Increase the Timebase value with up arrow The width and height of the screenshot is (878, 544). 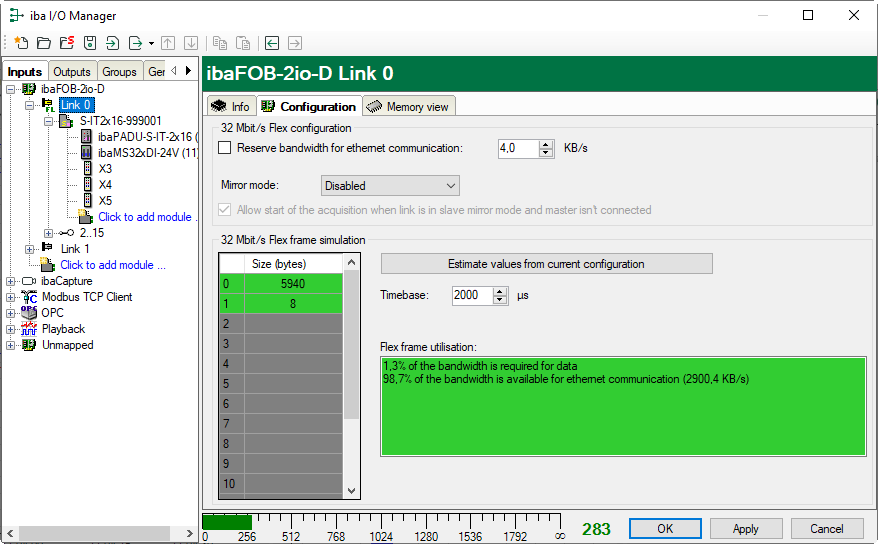[500, 291]
